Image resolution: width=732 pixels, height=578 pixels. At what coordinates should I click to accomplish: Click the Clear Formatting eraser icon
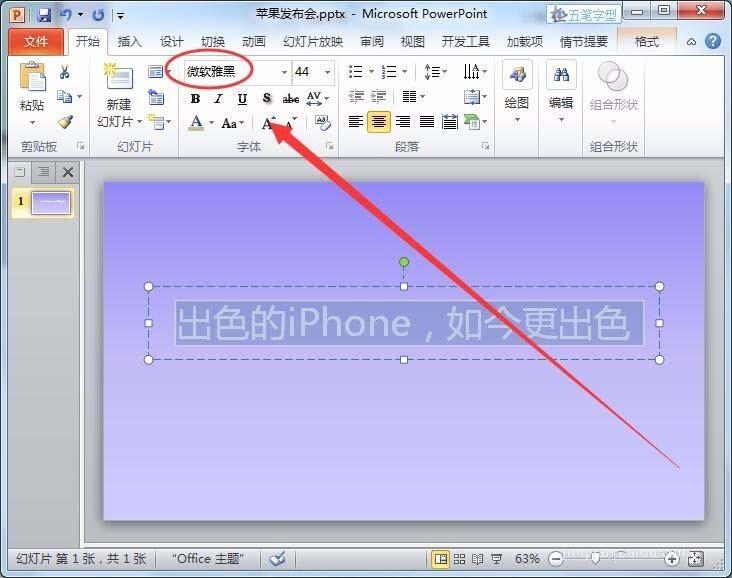pos(322,123)
